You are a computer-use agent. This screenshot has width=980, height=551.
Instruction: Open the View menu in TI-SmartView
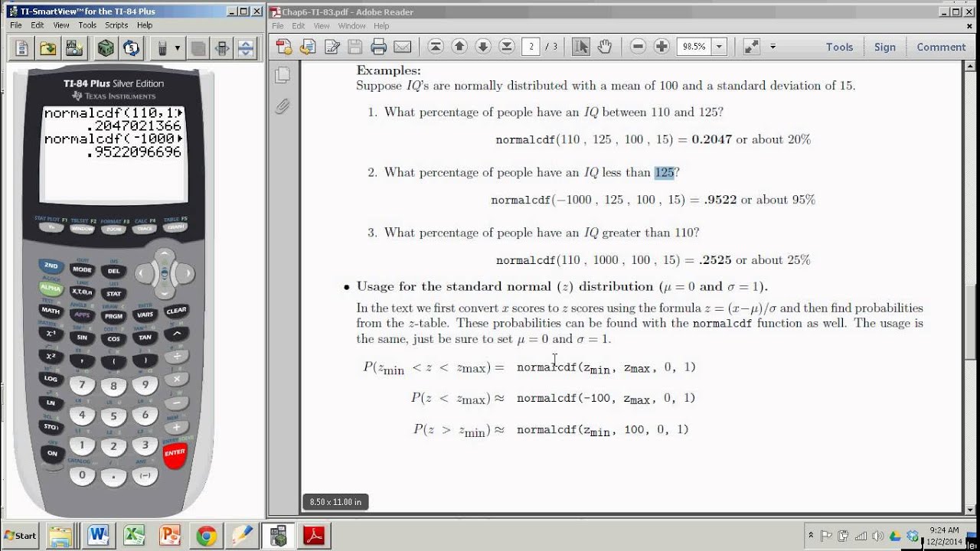pos(61,25)
